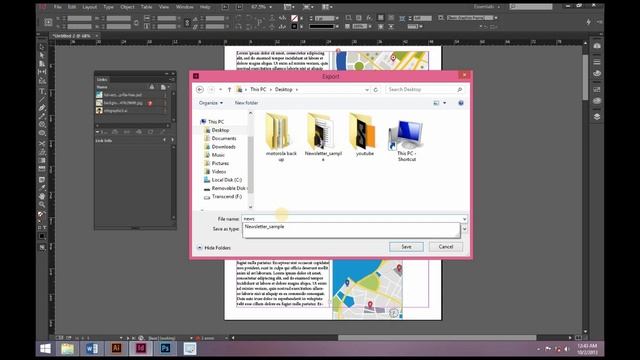Click the Cancel button in Export dialog
This screenshot has width=640, height=360.
pyautogui.click(x=446, y=247)
